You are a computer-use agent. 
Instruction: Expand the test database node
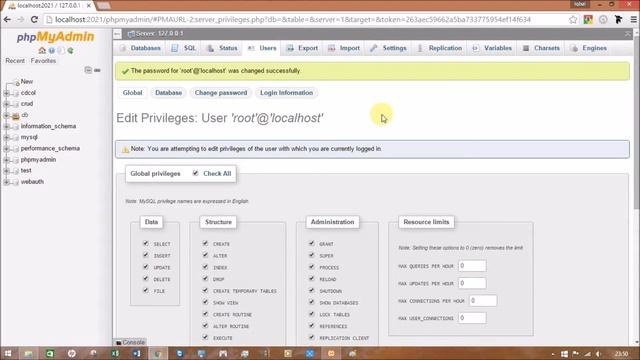coord(6,171)
